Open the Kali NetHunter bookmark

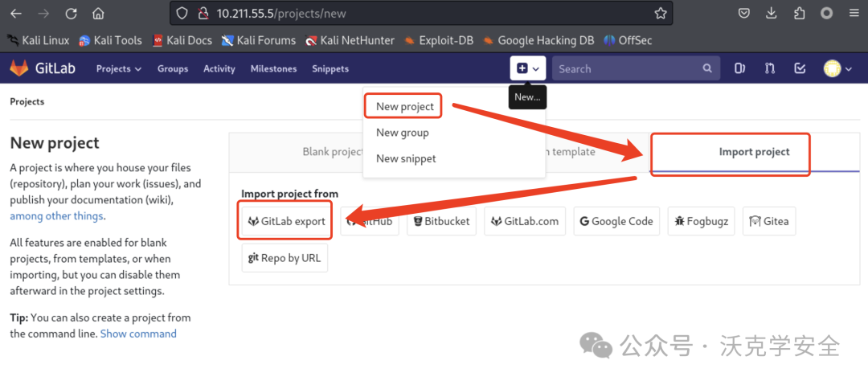[x=350, y=40]
